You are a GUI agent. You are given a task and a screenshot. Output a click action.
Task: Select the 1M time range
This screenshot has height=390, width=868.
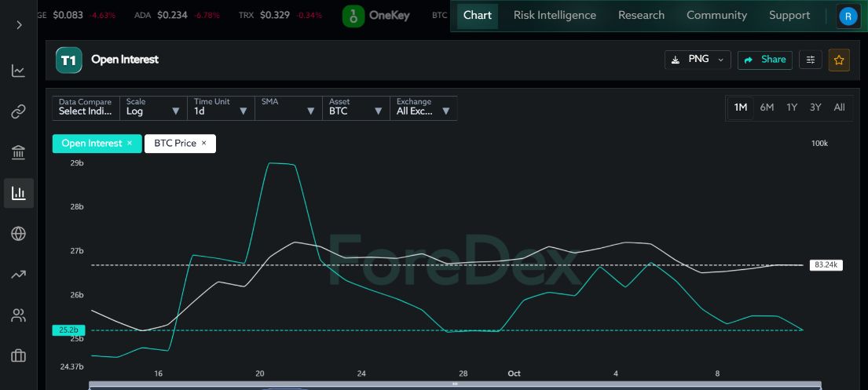[x=741, y=108]
